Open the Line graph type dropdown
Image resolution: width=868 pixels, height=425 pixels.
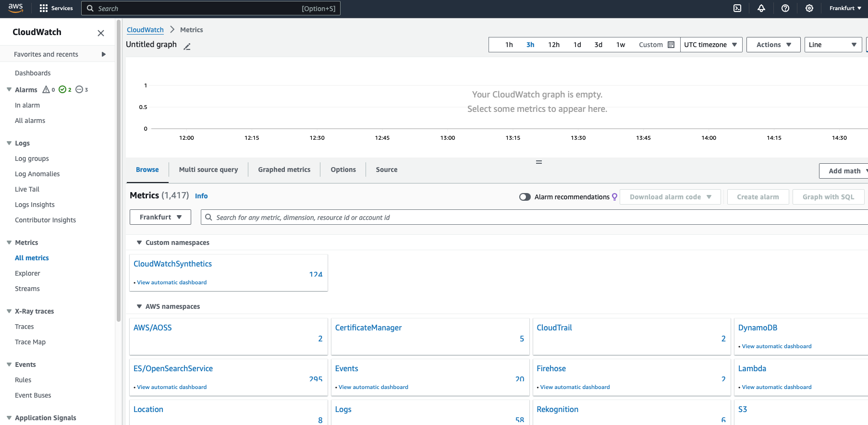pyautogui.click(x=833, y=45)
